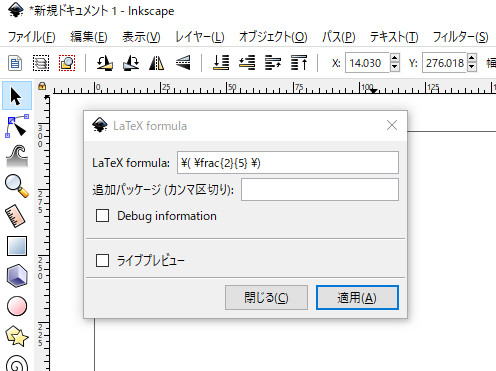
Task: Click the ruler lock icon
Action: (x=42, y=86)
